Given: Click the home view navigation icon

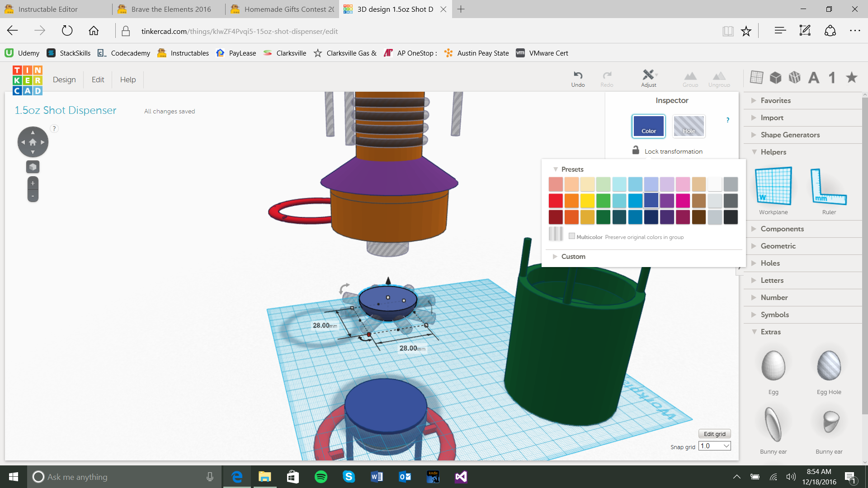Looking at the screenshot, I should [x=33, y=142].
